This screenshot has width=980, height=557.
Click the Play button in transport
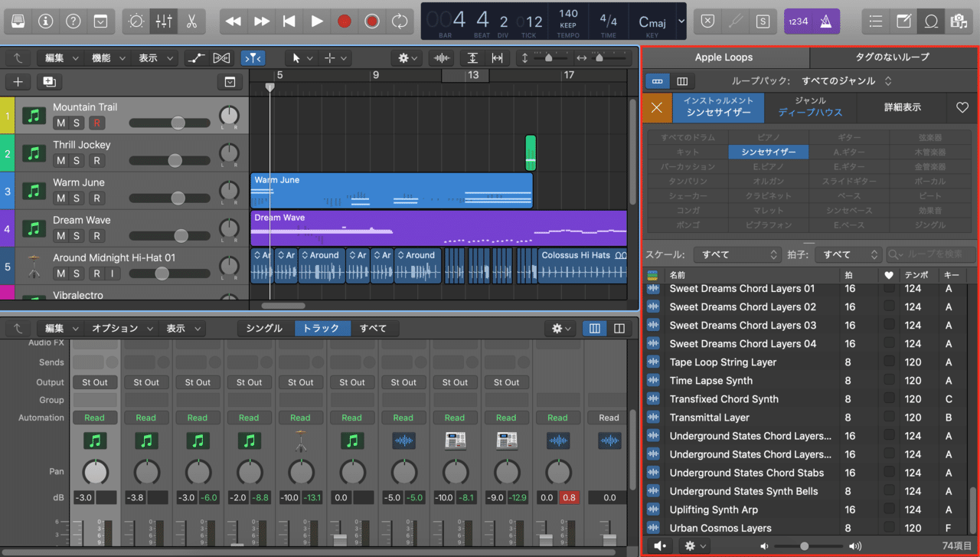point(316,21)
